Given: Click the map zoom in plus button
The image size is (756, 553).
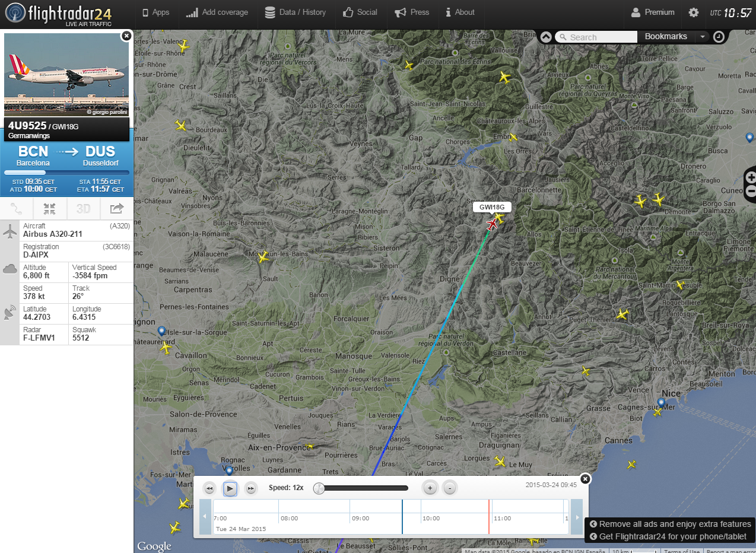Looking at the screenshot, I should [x=751, y=177].
